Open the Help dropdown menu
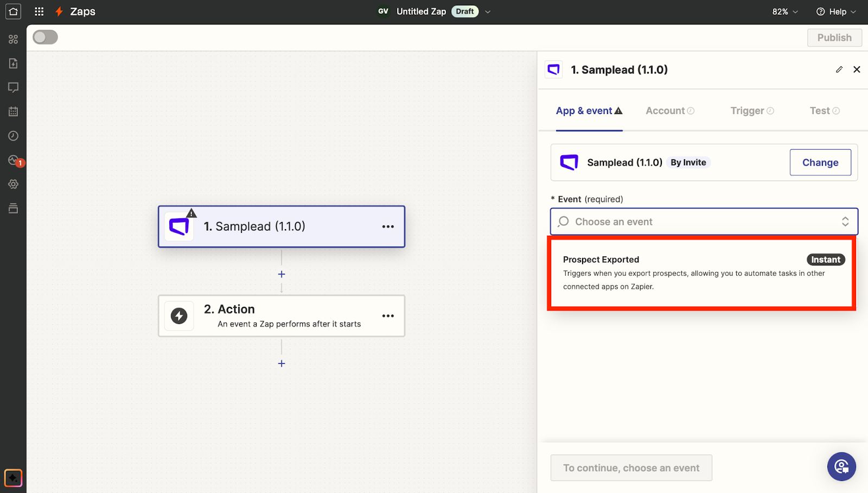868x493 pixels. pyautogui.click(x=836, y=11)
